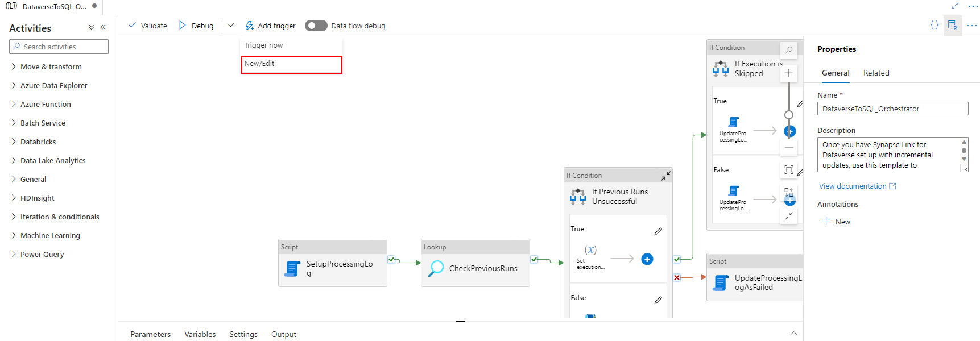The height and width of the screenshot is (341, 980).
Task: Switch to the Related properties tab
Action: point(876,73)
